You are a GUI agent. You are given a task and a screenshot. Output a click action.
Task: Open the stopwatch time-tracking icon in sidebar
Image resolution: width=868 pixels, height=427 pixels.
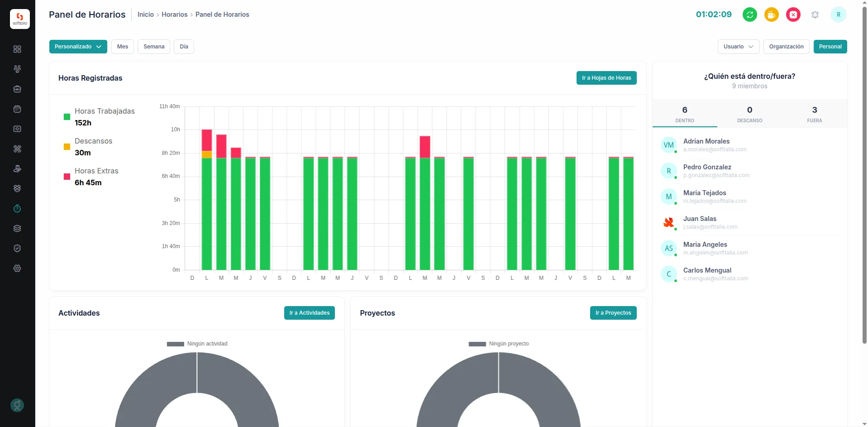click(x=17, y=208)
